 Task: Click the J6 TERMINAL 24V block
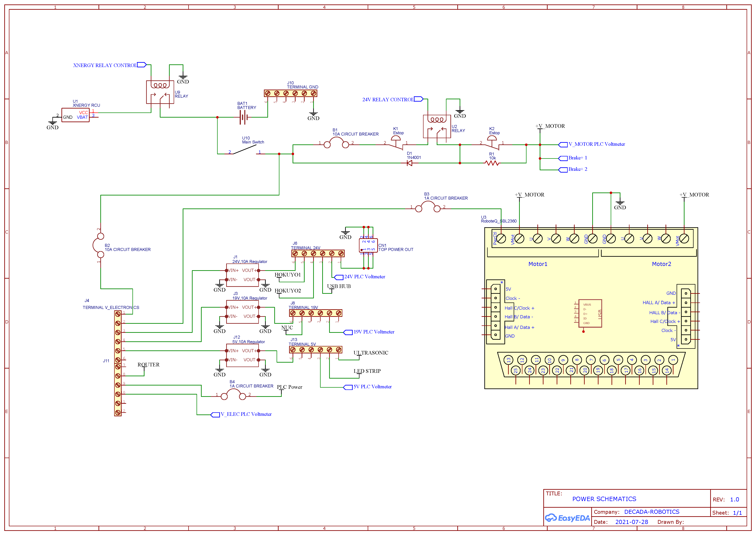tap(318, 253)
